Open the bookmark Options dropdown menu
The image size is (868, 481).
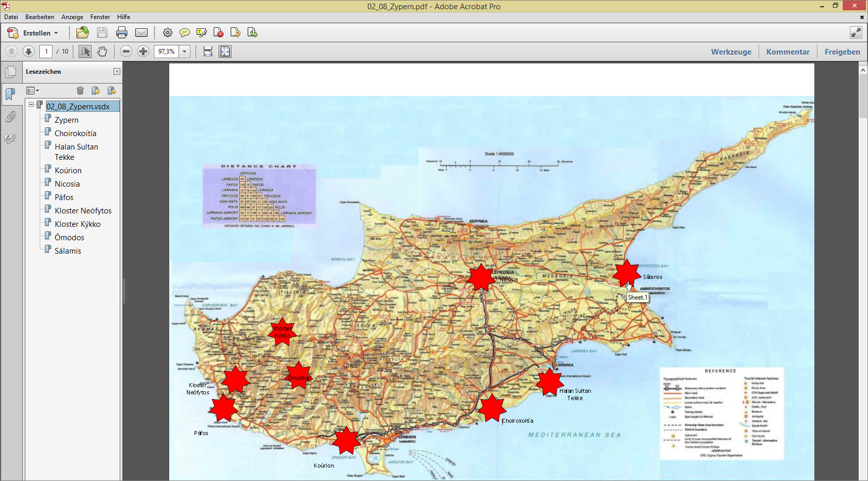pyautogui.click(x=33, y=91)
